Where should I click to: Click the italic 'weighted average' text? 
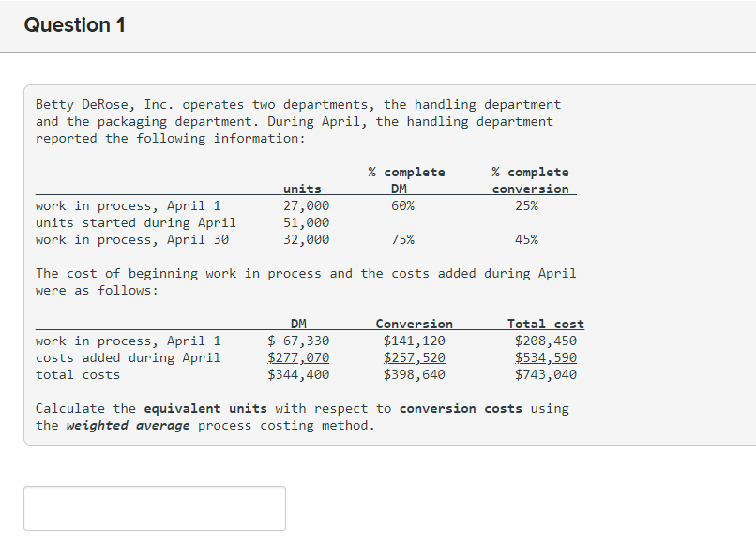tap(128, 425)
